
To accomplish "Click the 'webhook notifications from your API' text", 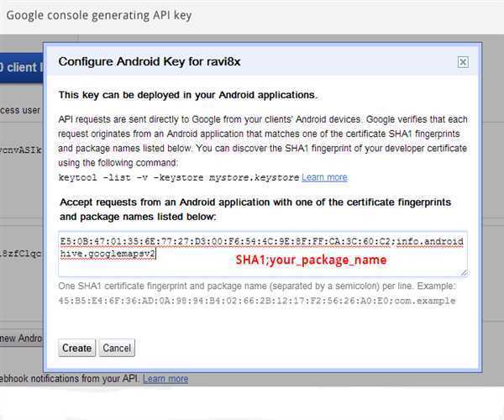I will pos(71,379).
